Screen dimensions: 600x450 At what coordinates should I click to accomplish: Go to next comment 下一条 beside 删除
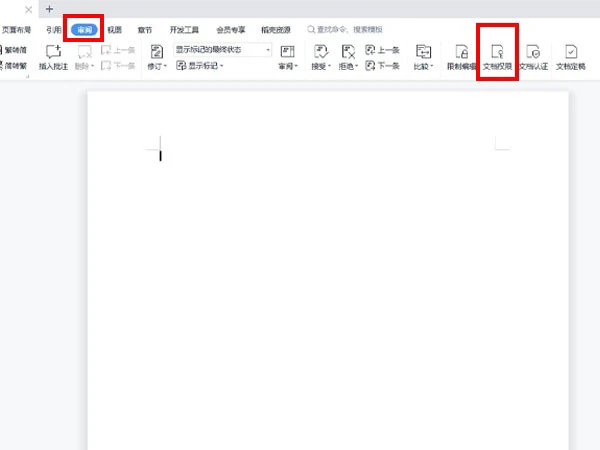coord(118,66)
